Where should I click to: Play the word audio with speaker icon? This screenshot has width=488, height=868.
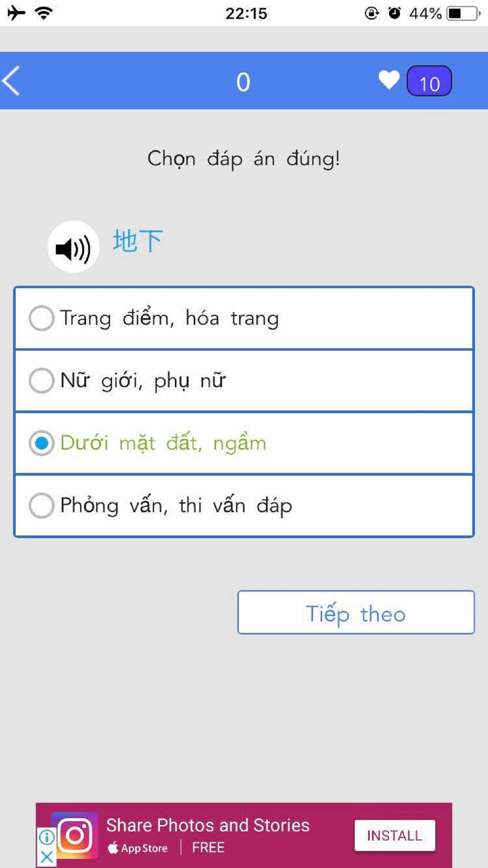click(x=73, y=247)
